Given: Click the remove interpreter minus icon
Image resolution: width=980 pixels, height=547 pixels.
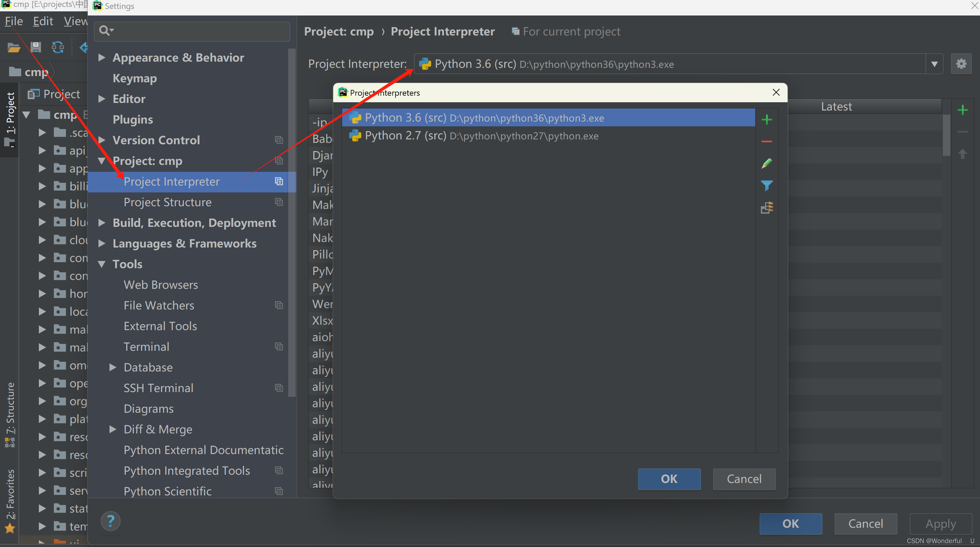Looking at the screenshot, I should [x=766, y=141].
